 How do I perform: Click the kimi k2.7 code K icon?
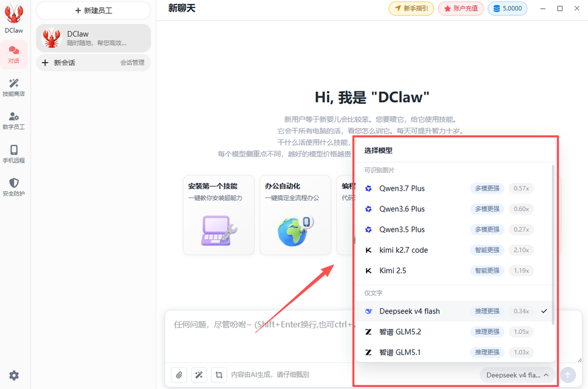368,250
